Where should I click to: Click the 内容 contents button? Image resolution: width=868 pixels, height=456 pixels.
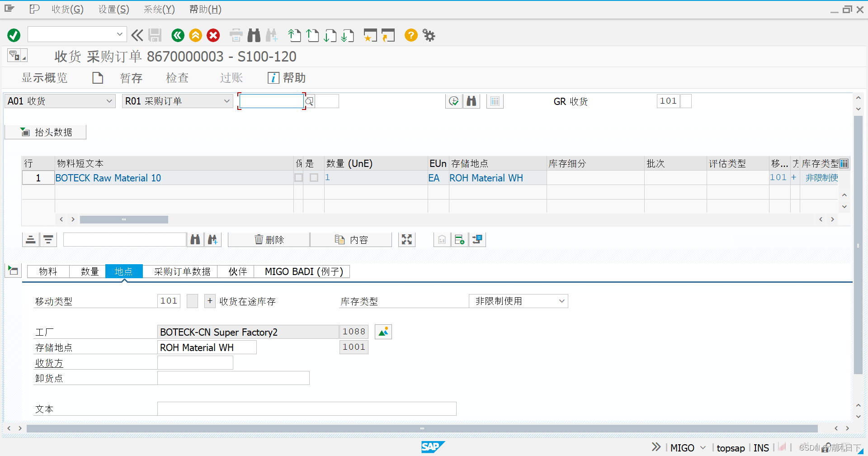(x=351, y=239)
